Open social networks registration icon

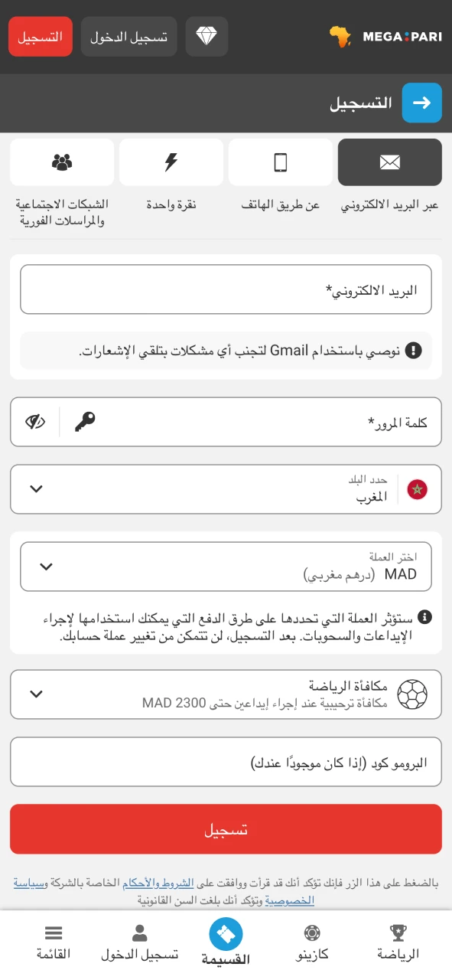(x=62, y=162)
